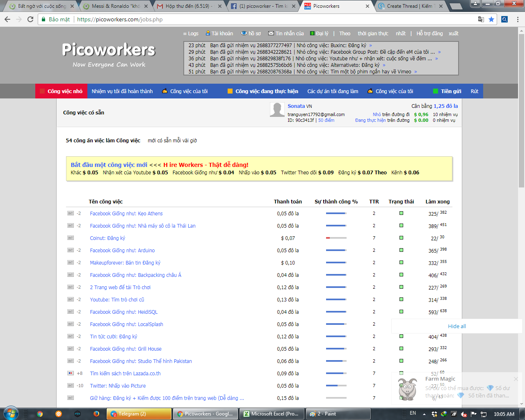Click the gray success bar for Giữ hàng job
The image size is (525, 420).
coord(336,398)
